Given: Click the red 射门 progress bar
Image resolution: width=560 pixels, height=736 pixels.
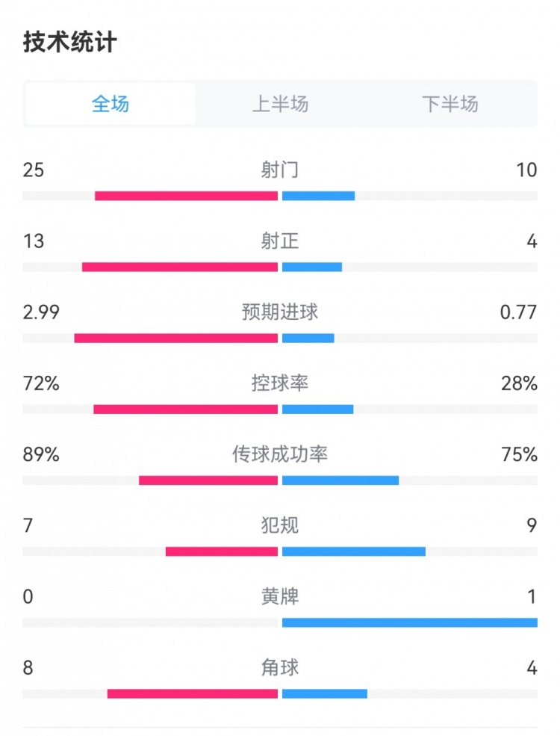Looking at the screenshot, I should click(186, 196).
